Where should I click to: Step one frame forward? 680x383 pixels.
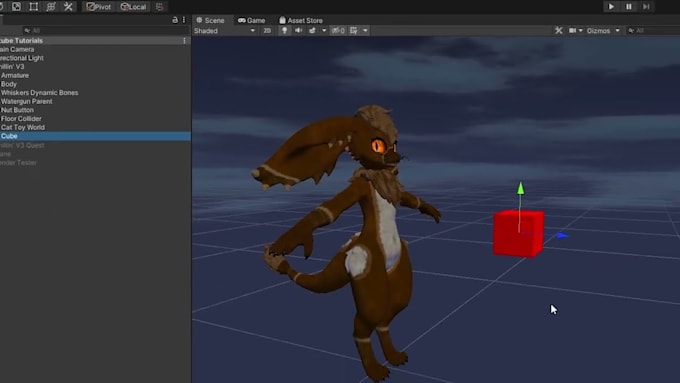coord(646,7)
